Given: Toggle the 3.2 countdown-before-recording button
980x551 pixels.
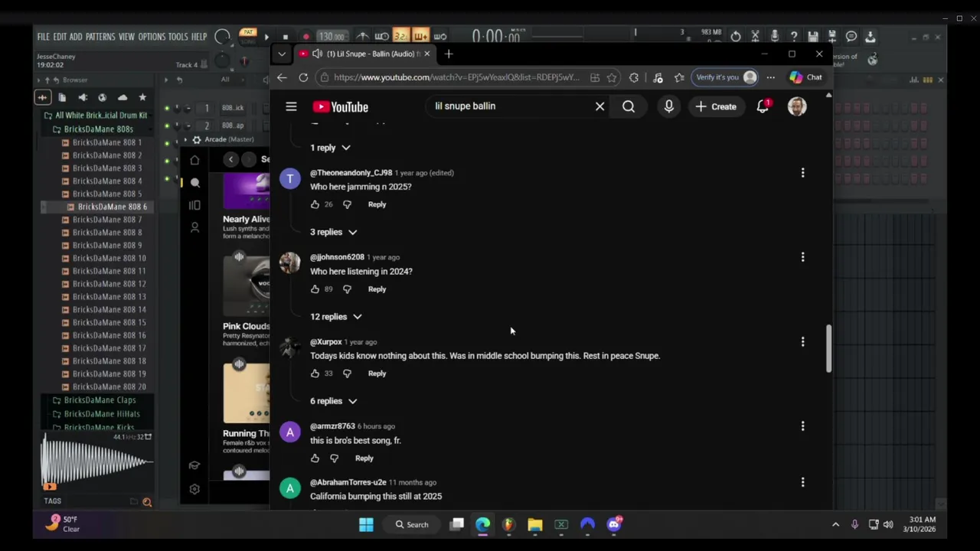Looking at the screenshot, I should [400, 37].
